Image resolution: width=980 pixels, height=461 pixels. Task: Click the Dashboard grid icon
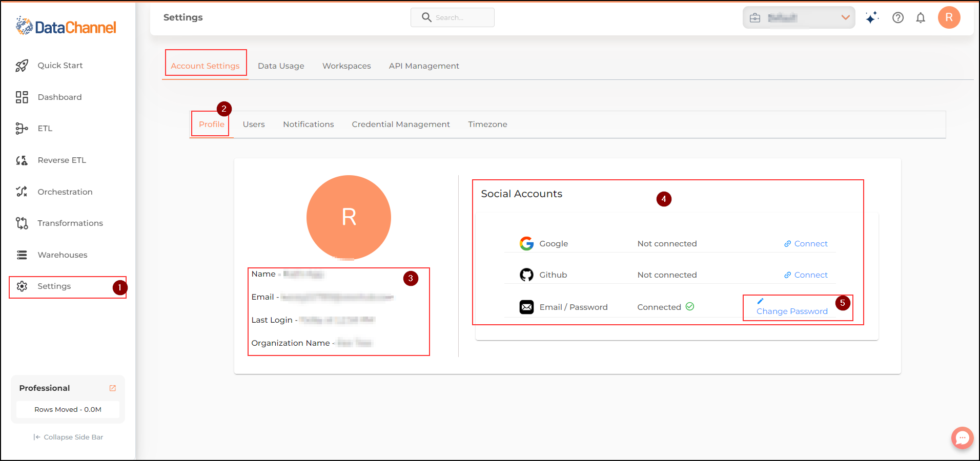[x=22, y=97]
